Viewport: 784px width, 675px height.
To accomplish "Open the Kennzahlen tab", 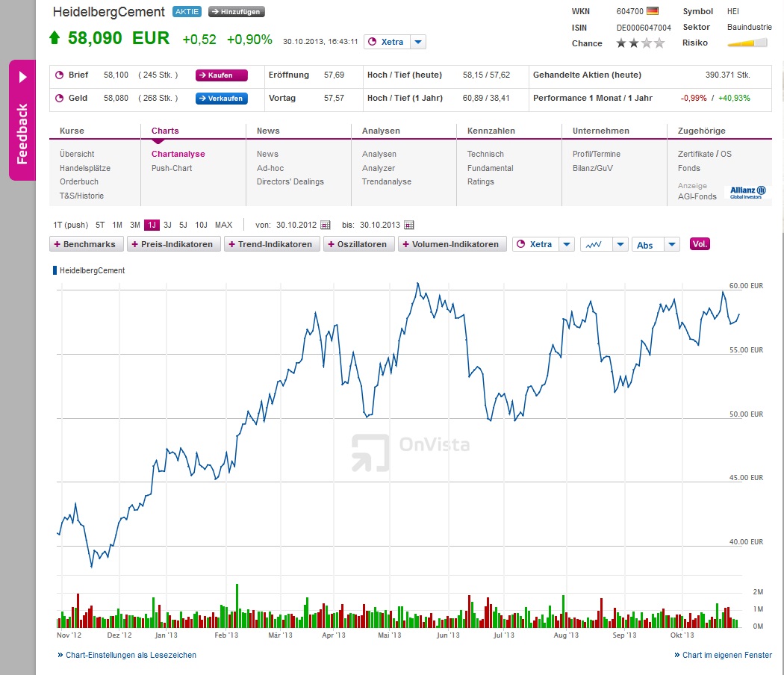I will (x=491, y=131).
